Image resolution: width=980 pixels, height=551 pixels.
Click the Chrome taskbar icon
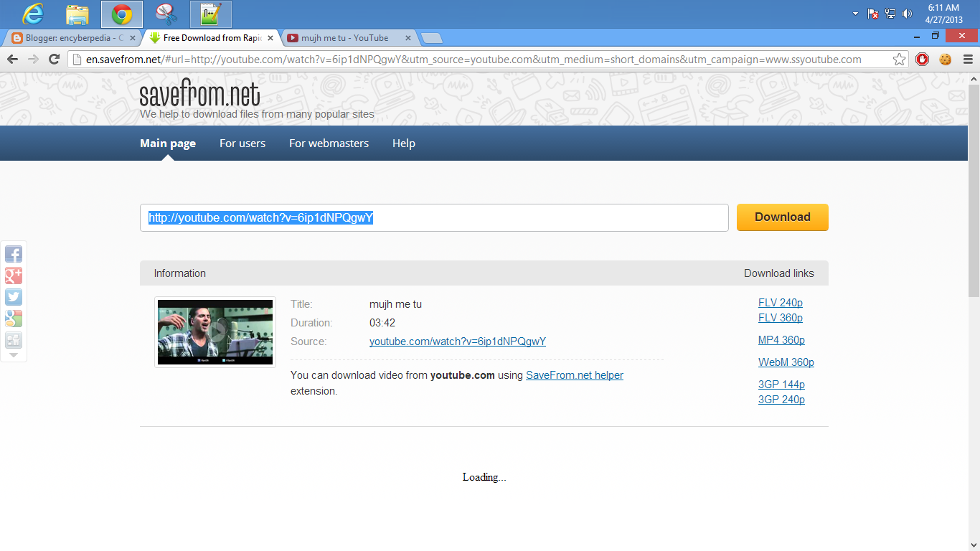tap(122, 14)
